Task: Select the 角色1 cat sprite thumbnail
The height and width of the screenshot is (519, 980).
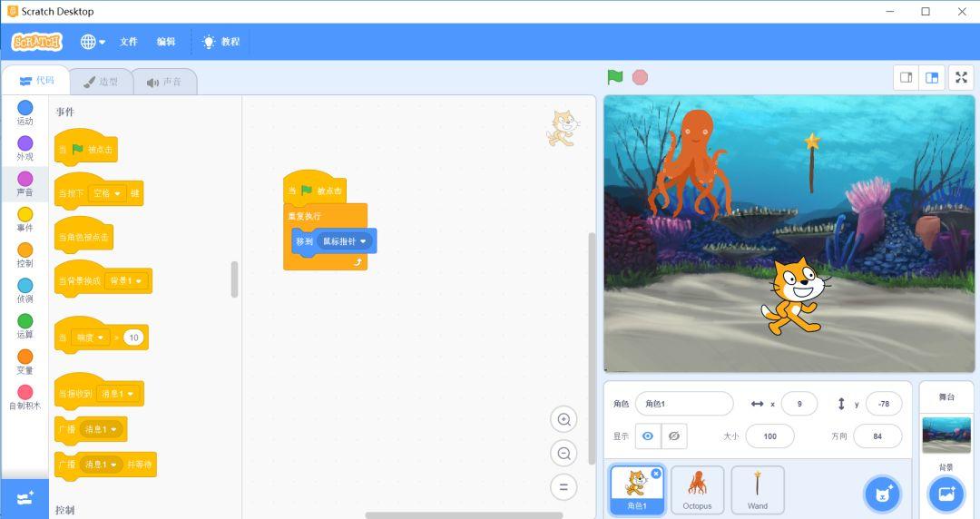Action: [x=637, y=490]
